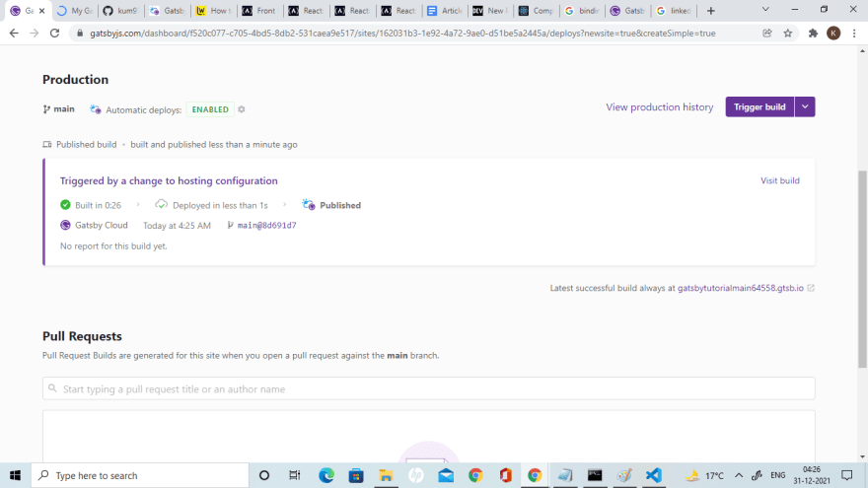Click the Windows taskbar search box
The height and width of the screenshot is (488, 868).
click(x=140, y=475)
